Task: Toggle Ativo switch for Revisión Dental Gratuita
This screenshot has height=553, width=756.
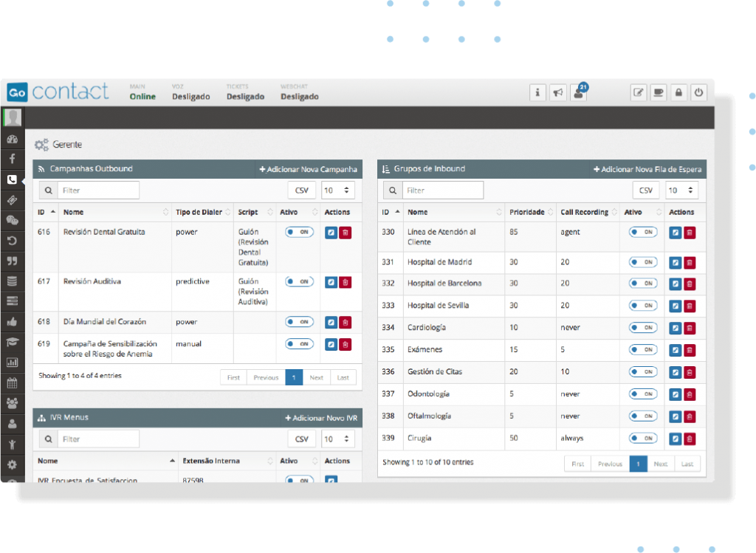Action: [x=300, y=232]
